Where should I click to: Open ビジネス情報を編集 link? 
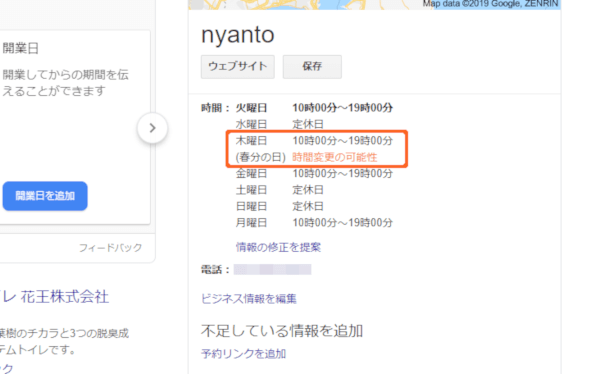pos(249,299)
